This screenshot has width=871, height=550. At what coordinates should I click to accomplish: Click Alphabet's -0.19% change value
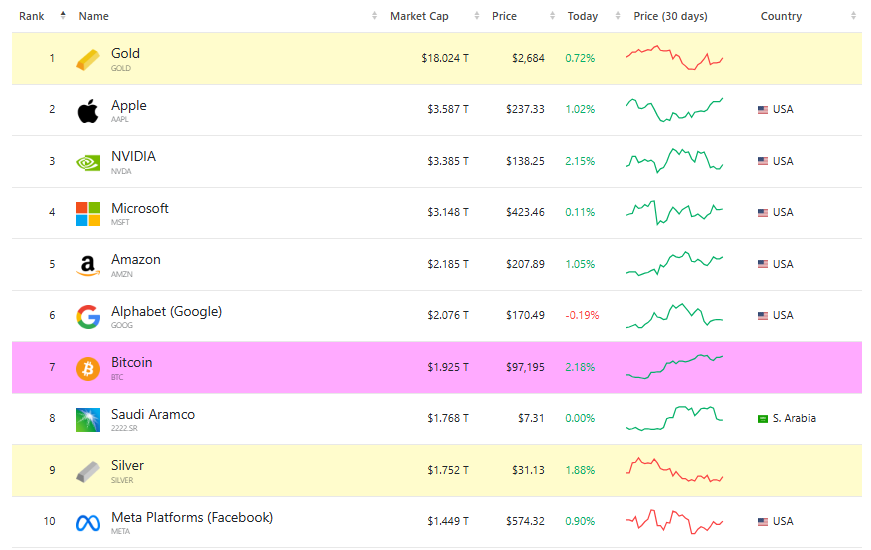582,316
